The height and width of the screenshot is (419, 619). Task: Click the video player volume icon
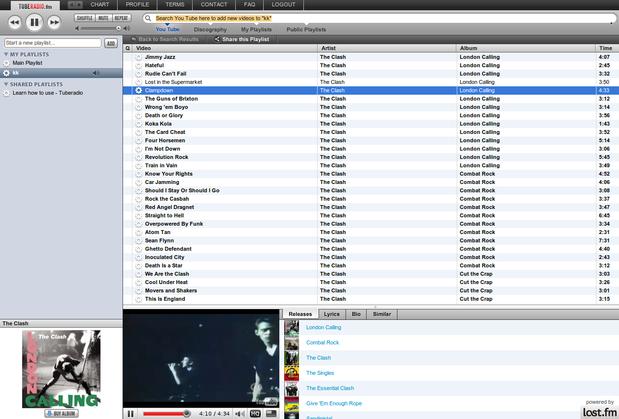[239, 413]
